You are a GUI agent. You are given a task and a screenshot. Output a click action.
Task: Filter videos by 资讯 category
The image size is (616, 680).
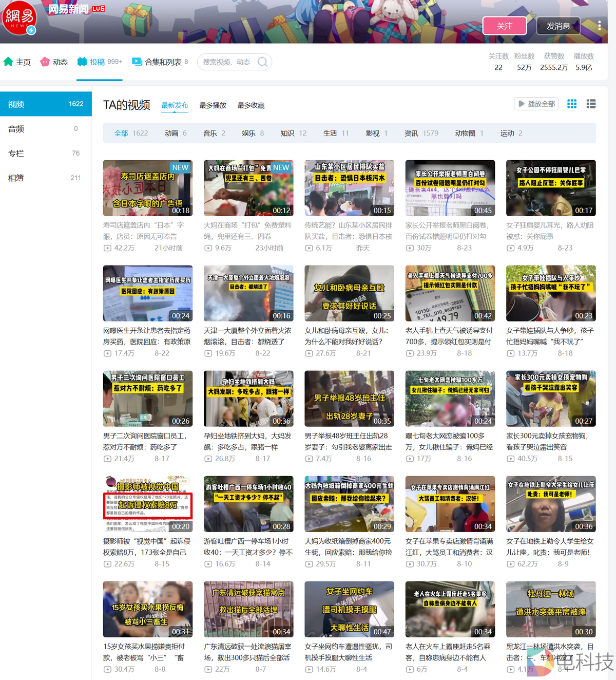pos(411,133)
